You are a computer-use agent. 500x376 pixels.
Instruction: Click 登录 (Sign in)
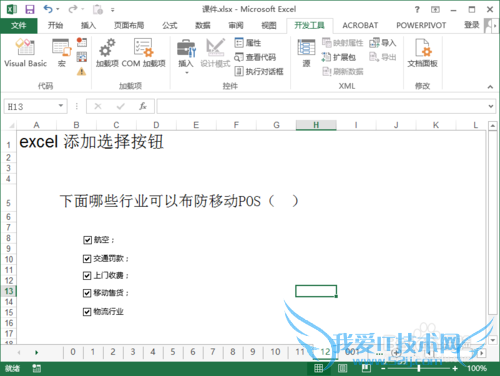[x=472, y=25]
